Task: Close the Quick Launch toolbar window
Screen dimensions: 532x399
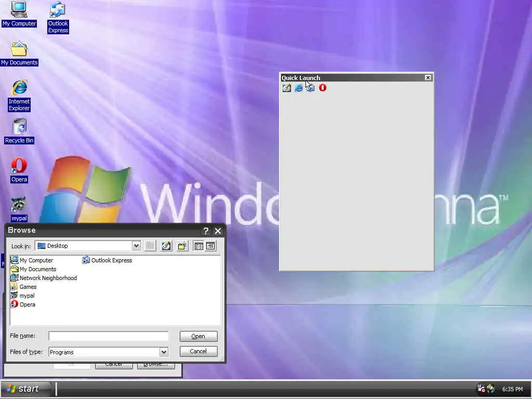Action: [428, 78]
